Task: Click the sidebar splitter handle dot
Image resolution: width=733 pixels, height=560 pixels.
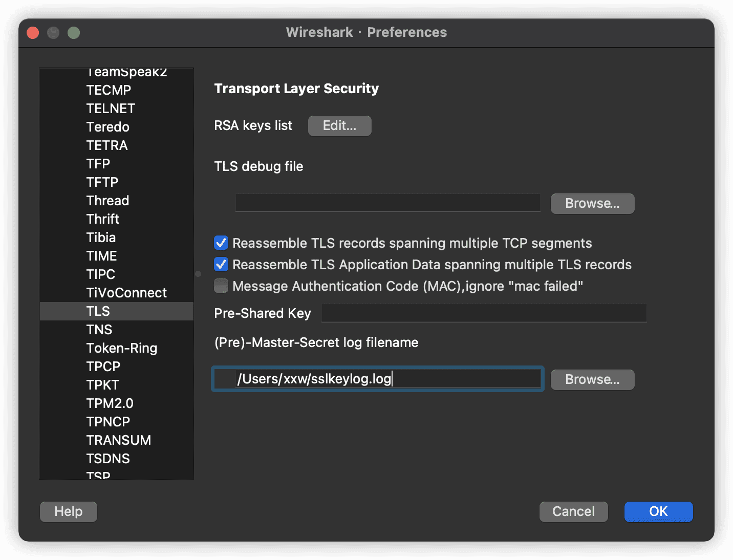Action: click(x=198, y=274)
